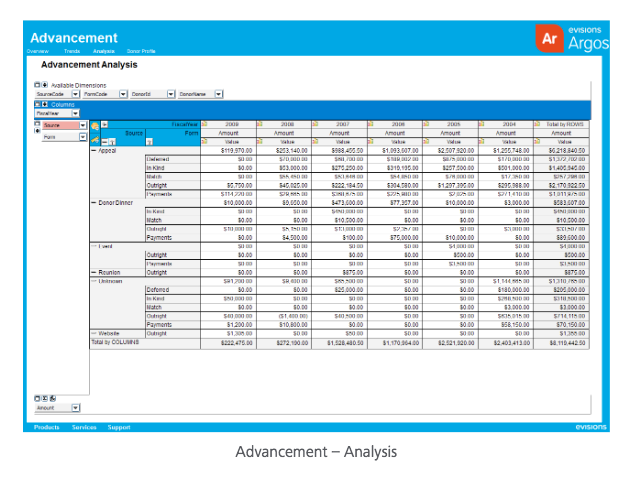Click the yellow tool icon below globe
Screen dimensions: 638x478
tap(95, 140)
